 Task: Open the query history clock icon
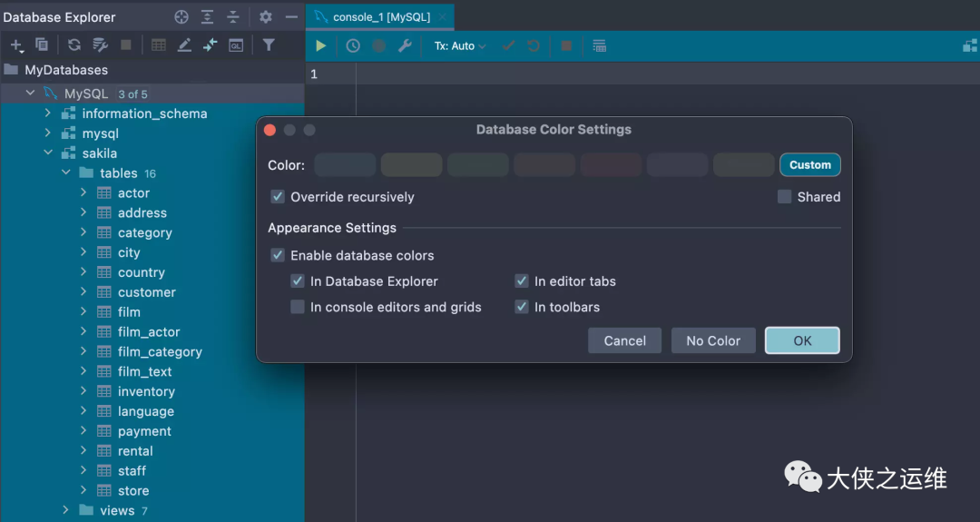pyautogui.click(x=353, y=45)
